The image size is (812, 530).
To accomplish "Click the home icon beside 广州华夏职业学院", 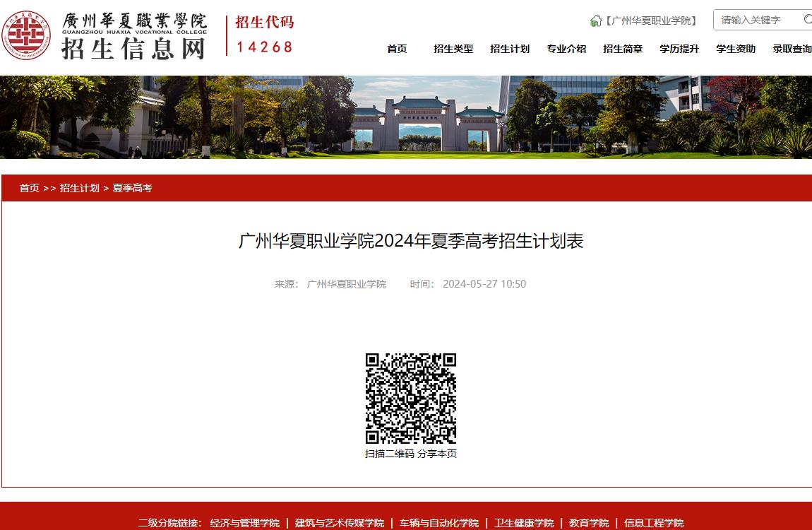I will [596, 20].
